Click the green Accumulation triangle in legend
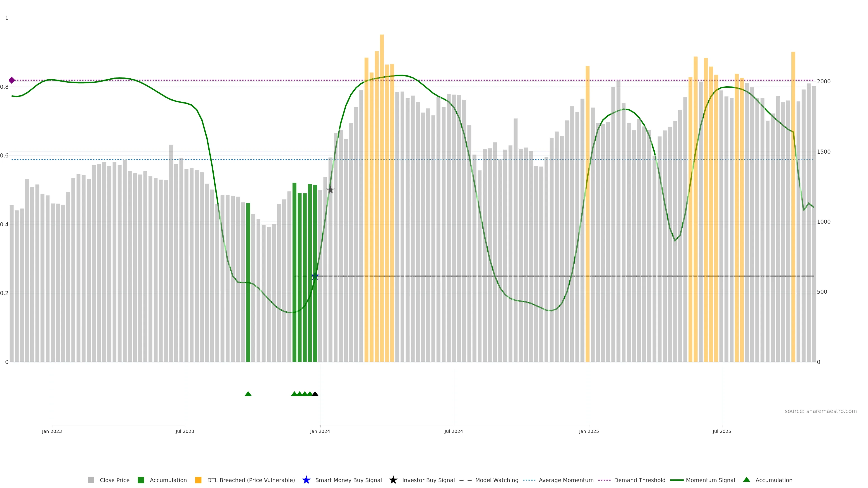This screenshot has width=868, height=488. coord(746,480)
